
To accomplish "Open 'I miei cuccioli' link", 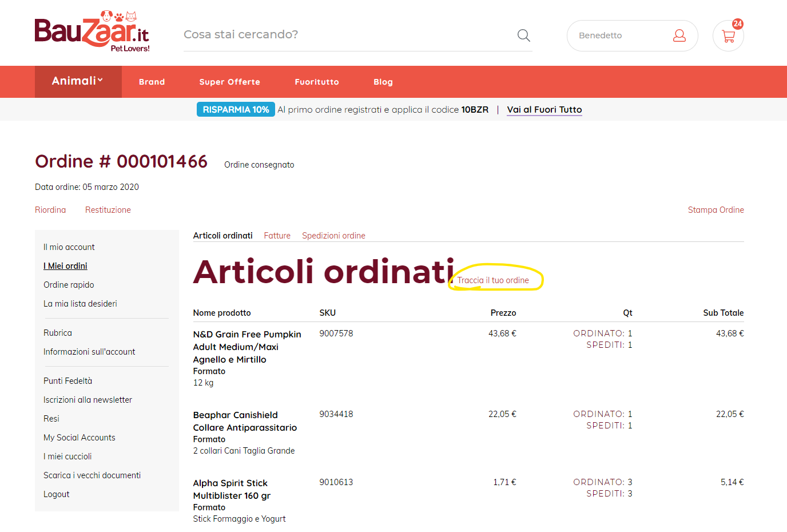I will (x=67, y=456).
